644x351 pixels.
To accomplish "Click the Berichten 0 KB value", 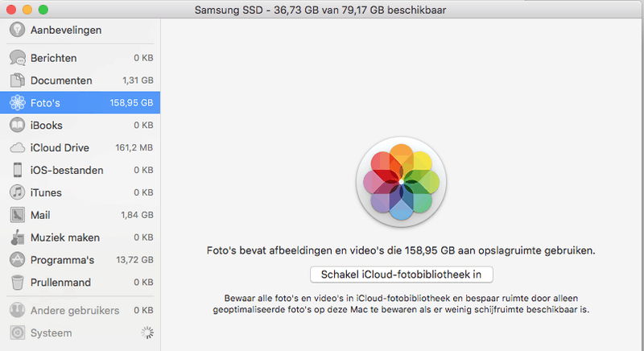I will pos(143,58).
